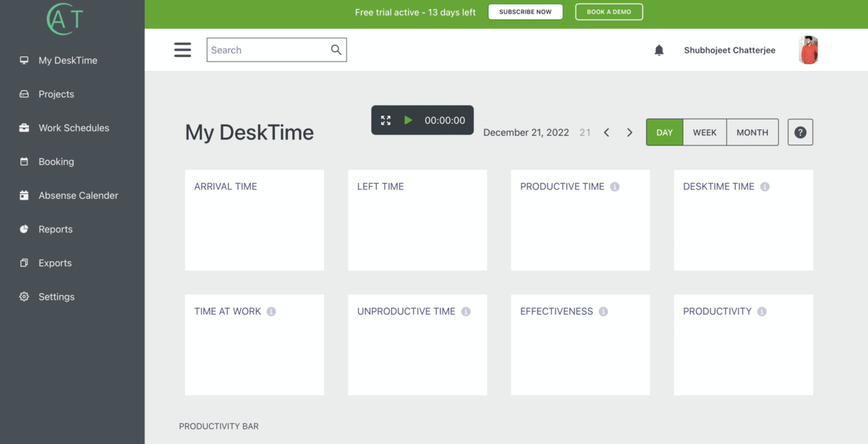Click Book a Demo button
Viewport: 868px width, 444px height.
609,12
